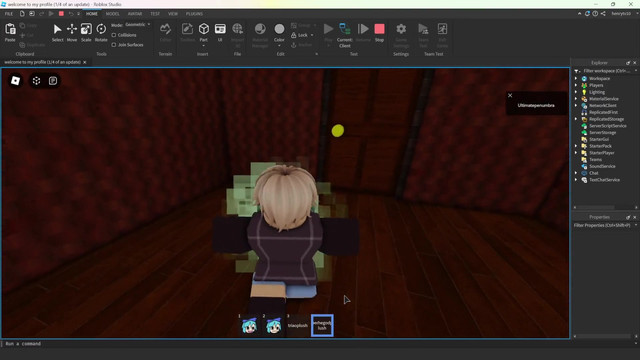
Task: Click the Paste button
Action: 10,33
